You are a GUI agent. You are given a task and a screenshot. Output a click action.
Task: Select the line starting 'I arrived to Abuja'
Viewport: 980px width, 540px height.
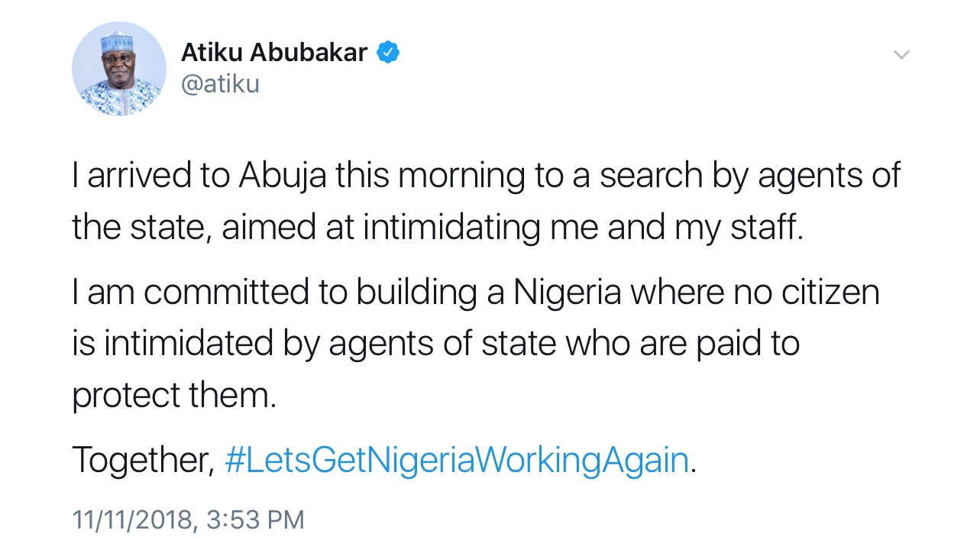point(486,176)
